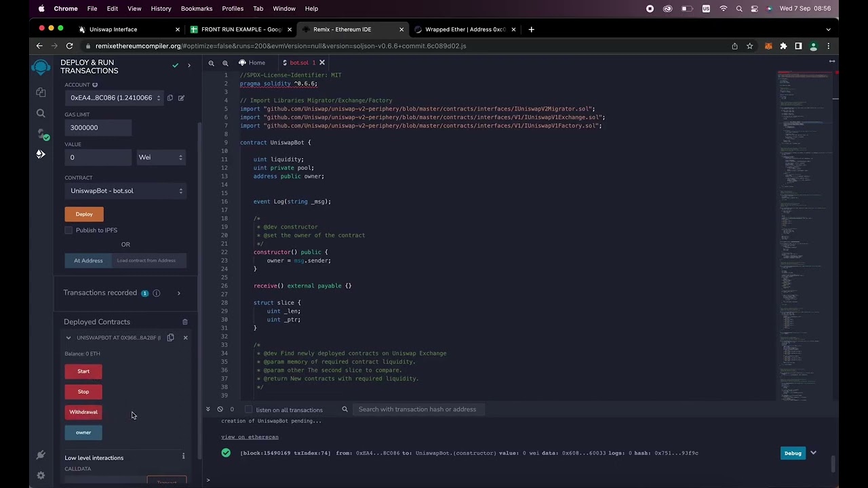This screenshot has width=868, height=488.
Task: Reload the page in Chrome
Action: pos(69,46)
